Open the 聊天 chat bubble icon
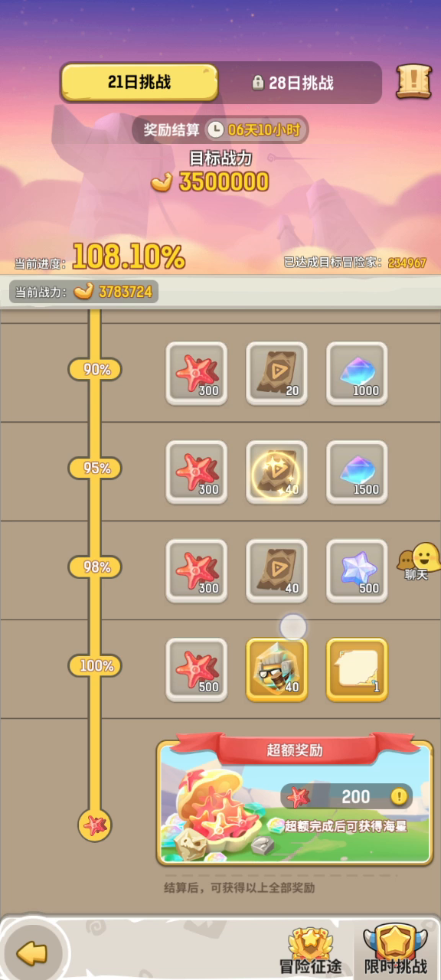The height and width of the screenshot is (980, 441). tap(417, 561)
